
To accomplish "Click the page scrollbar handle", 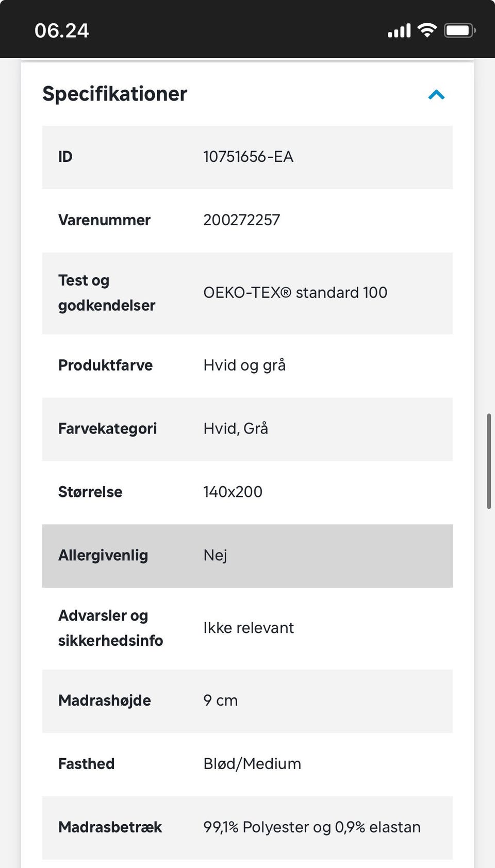I will point(489,461).
